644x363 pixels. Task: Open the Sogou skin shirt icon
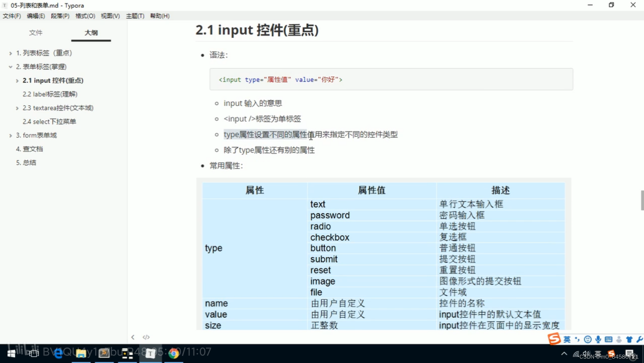629,339
